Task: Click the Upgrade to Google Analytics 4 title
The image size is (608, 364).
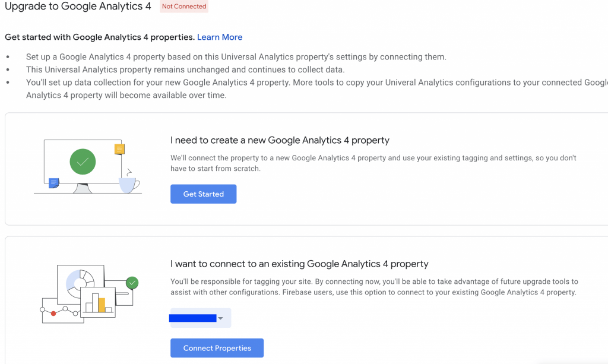Action: click(78, 7)
